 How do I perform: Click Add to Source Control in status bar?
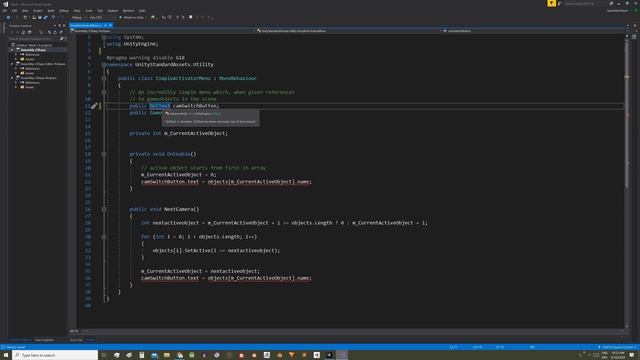point(617,347)
